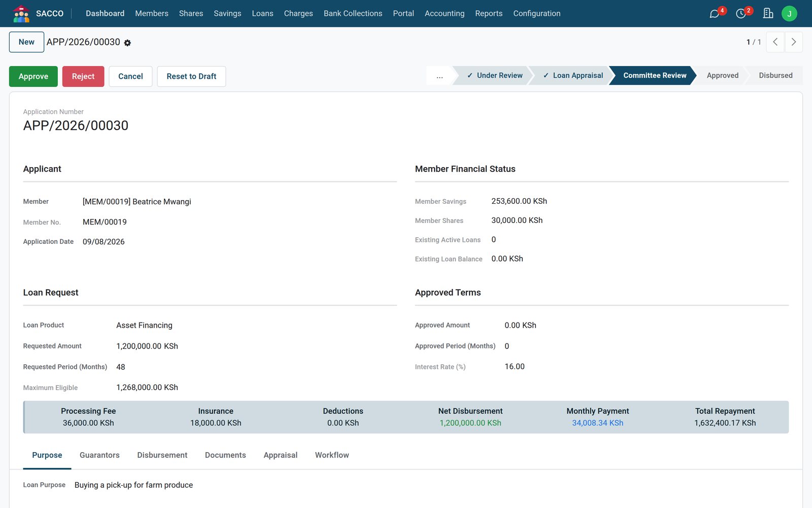Image resolution: width=812 pixels, height=508 pixels.
Task: Click Member Savings 253,600.00 KSh value
Action: 519,202
